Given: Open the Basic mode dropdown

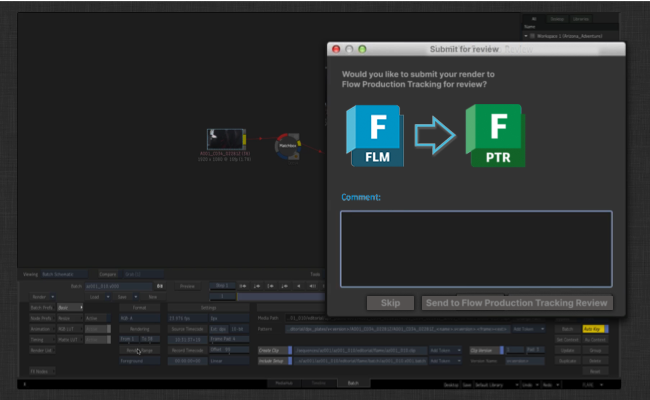Looking at the screenshot, I should click(x=70, y=308).
